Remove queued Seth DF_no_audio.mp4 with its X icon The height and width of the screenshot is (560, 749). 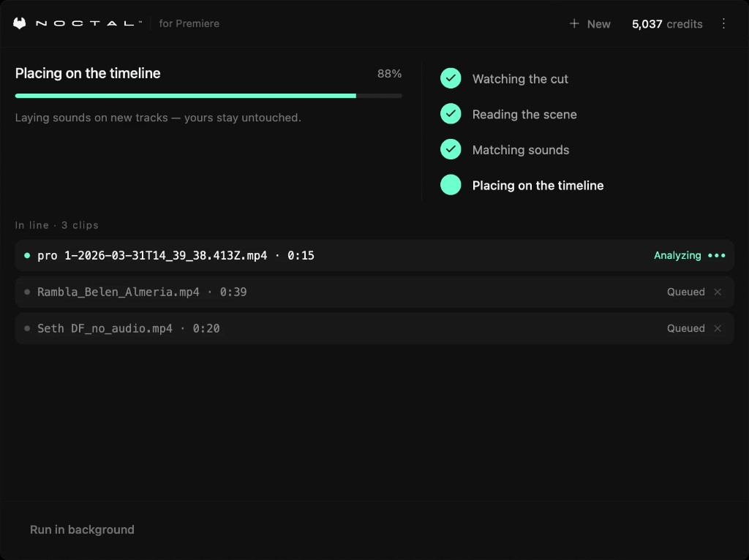pyautogui.click(x=718, y=328)
